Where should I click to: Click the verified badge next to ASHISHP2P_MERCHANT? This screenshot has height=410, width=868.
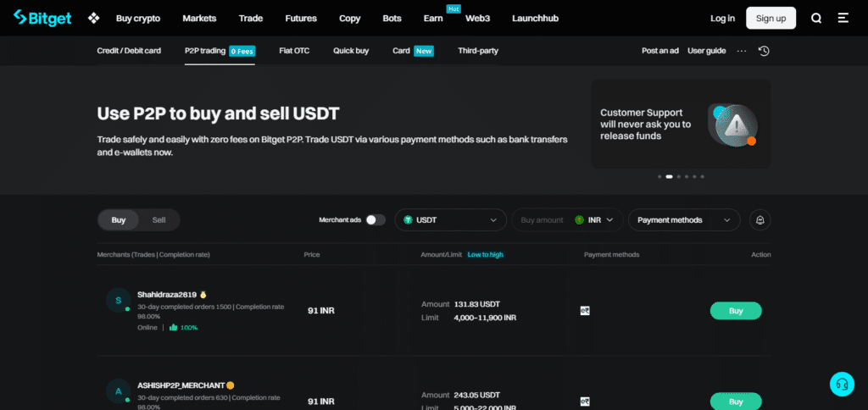231,385
